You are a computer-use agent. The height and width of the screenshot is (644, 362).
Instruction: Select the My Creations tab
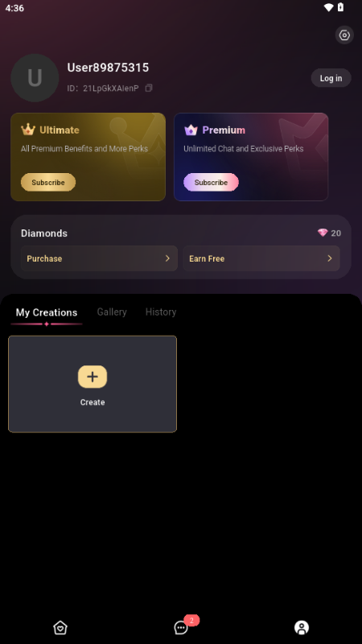(47, 312)
